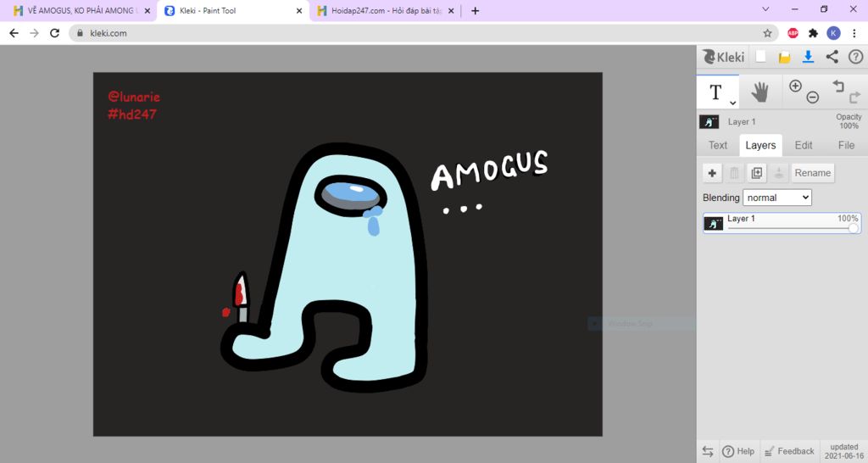
Task: Switch to the Edit tab
Action: (x=804, y=145)
